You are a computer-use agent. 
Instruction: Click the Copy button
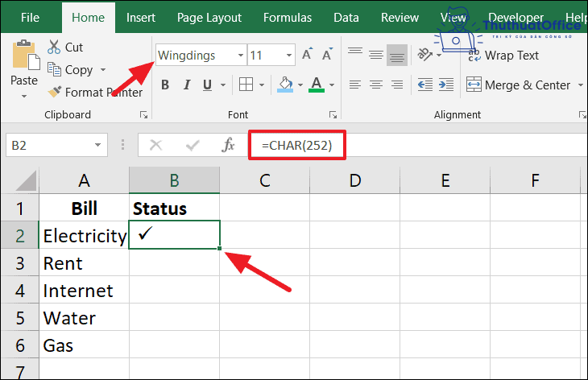coord(70,70)
